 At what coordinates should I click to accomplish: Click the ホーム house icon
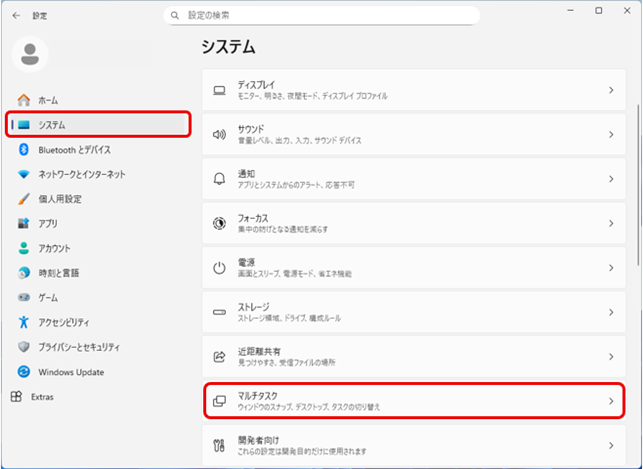[x=24, y=100]
